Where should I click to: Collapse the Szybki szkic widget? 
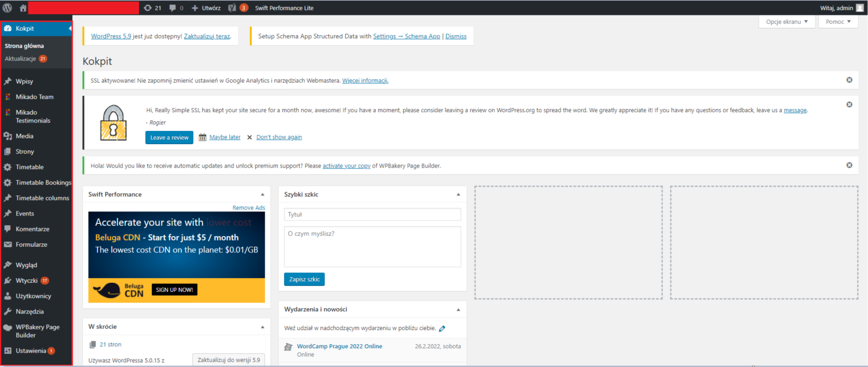459,194
